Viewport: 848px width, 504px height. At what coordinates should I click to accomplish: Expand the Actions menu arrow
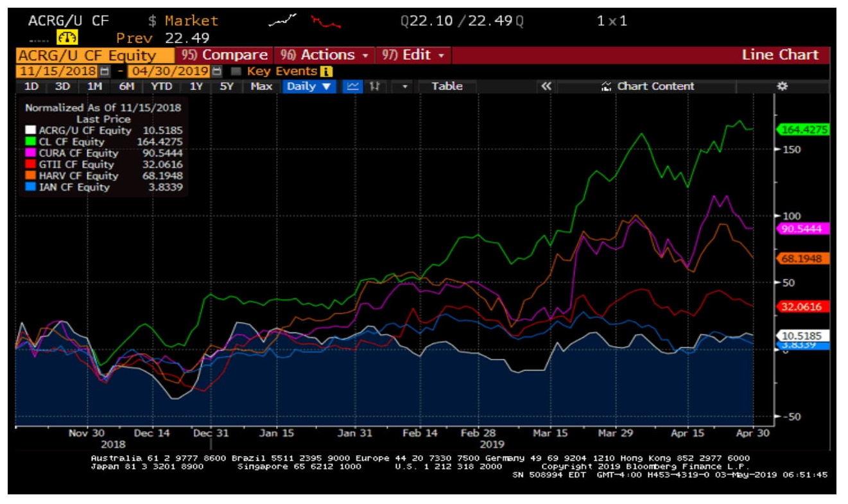tap(365, 55)
